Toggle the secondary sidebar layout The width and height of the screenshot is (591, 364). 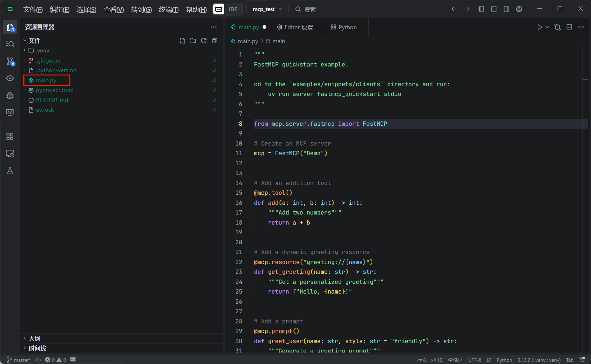[506, 9]
